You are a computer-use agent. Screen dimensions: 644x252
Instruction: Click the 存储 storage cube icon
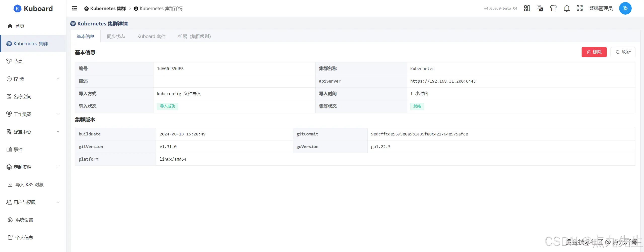point(9,79)
